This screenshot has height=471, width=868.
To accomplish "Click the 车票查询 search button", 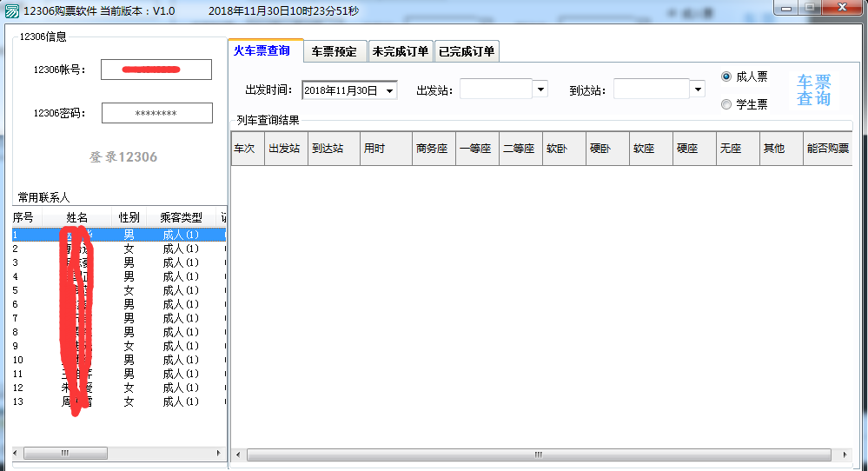I will 813,90.
